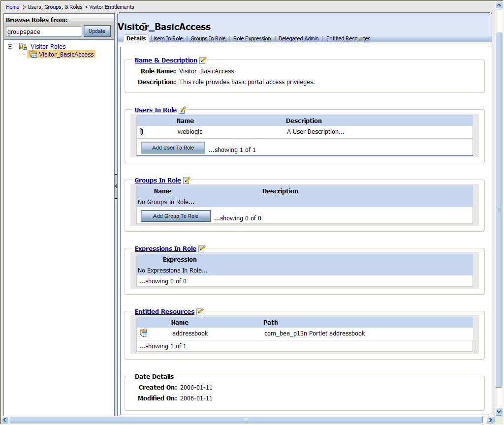Open the Entitled Resources section link

point(164,311)
